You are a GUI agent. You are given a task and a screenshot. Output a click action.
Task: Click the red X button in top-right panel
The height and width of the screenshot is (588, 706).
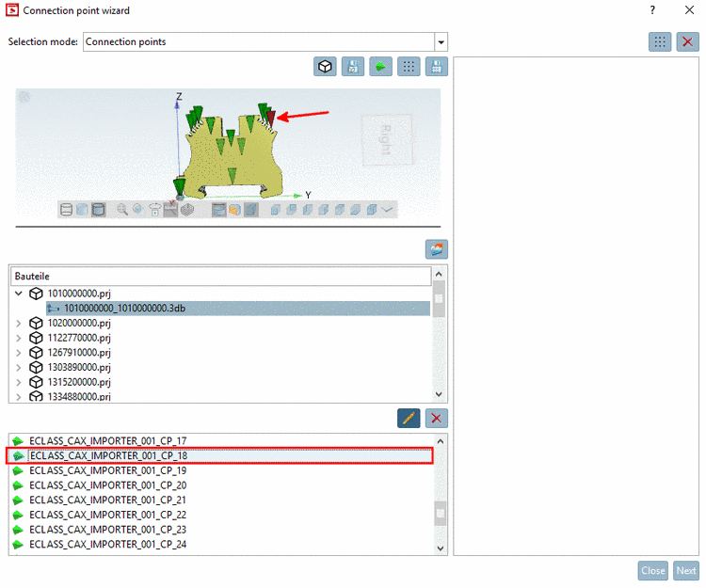tap(687, 41)
